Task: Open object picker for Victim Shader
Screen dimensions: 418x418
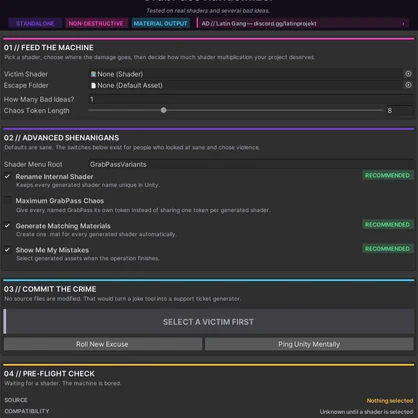Action: point(408,74)
